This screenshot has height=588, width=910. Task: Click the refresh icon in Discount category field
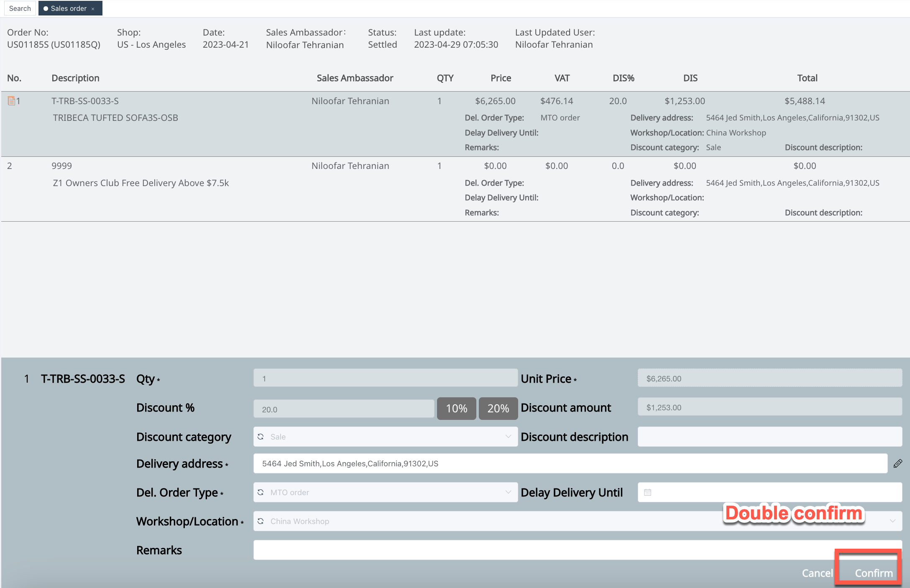[x=261, y=437]
